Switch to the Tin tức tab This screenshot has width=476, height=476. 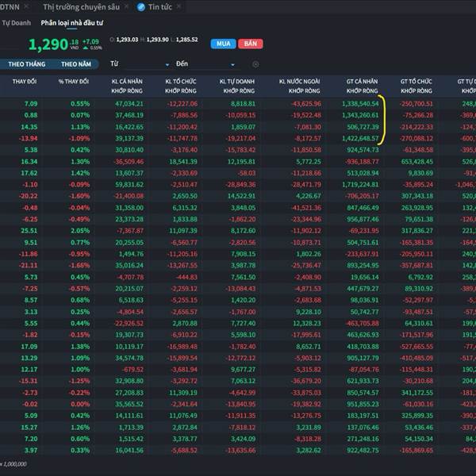pyautogui.click(x=160, y=7)
